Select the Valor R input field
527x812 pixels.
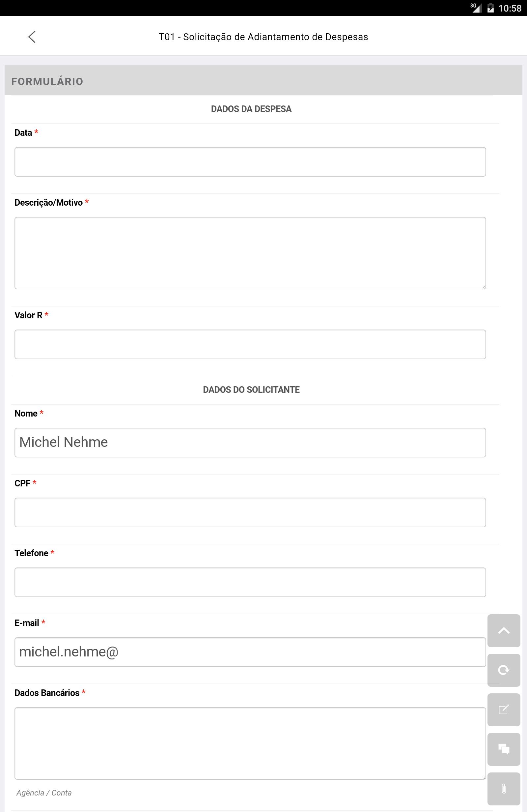pyautogui.click(x=250, y=344)
